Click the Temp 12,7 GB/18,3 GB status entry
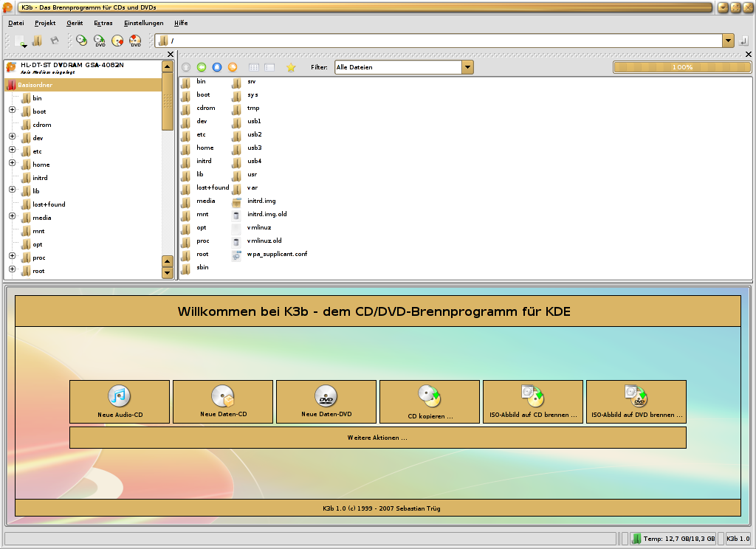 (674, 539)
